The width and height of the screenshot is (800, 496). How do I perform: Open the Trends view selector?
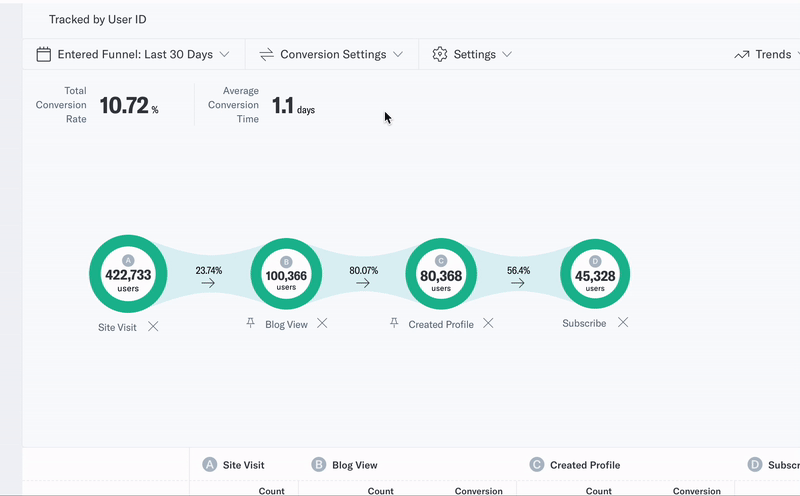pyautogui.click(x=767, y=55)
